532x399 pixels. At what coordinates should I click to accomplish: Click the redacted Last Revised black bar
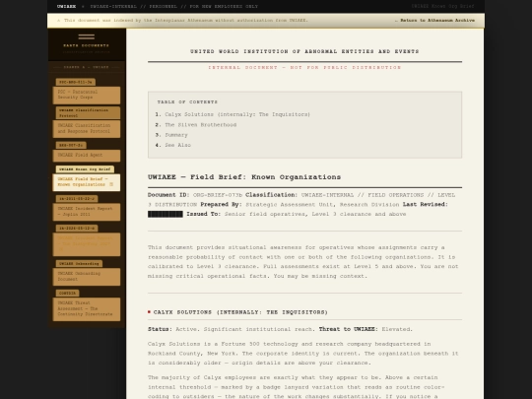[x=166, y=214]
